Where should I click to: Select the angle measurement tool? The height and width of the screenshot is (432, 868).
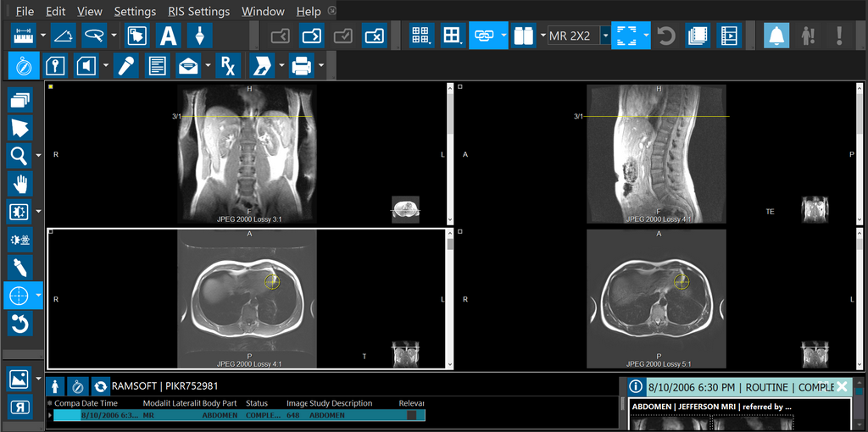(63, 36)
